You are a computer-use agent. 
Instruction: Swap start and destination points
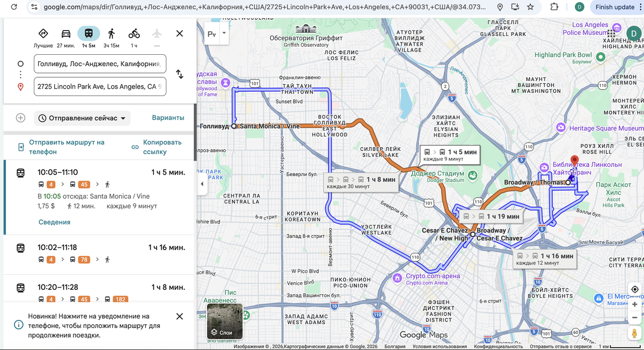point(180,75)
